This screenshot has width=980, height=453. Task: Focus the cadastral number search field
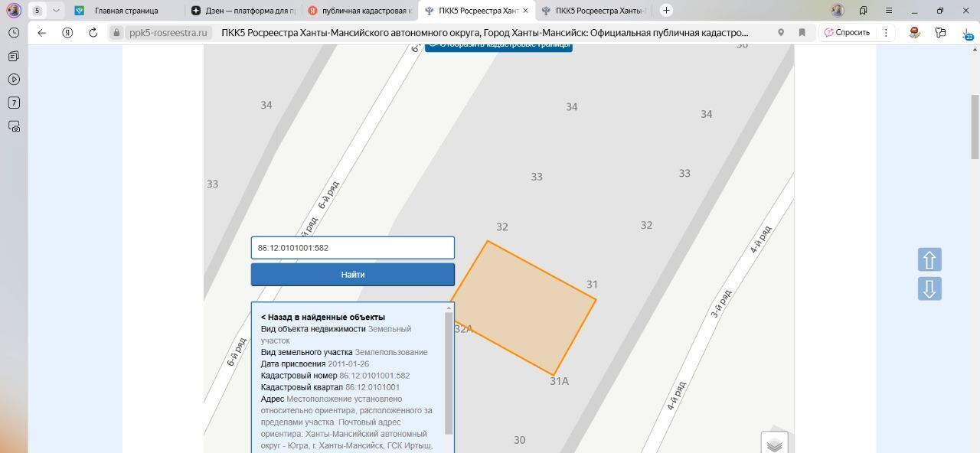[353, 248]
